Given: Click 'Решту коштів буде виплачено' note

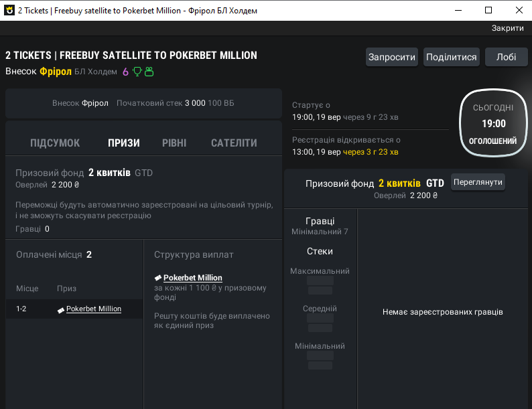Looking at the screenshot, I should click(212, 321).
